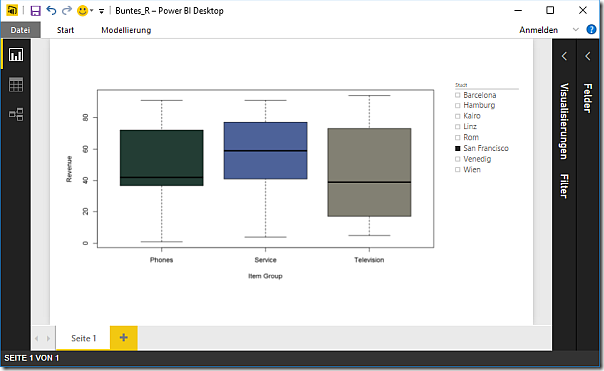Expand the Visualisierungen pane chevron
The width and height of the screenshot is (604, 371).
click(564, 56)
